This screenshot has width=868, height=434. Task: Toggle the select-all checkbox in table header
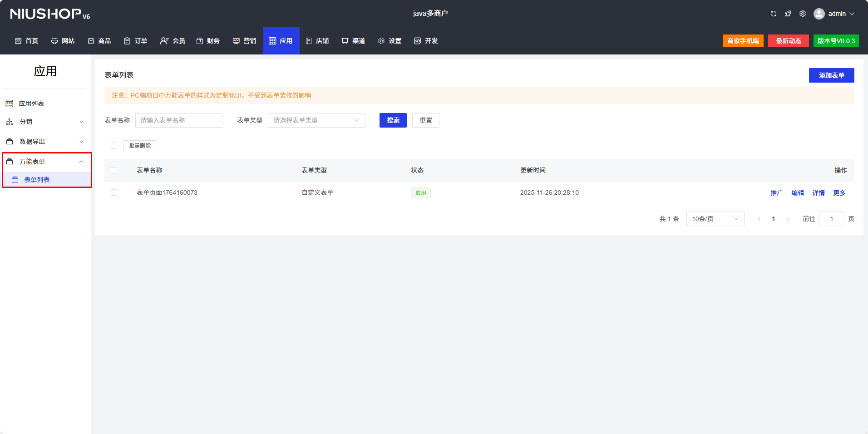pos(114,170)
